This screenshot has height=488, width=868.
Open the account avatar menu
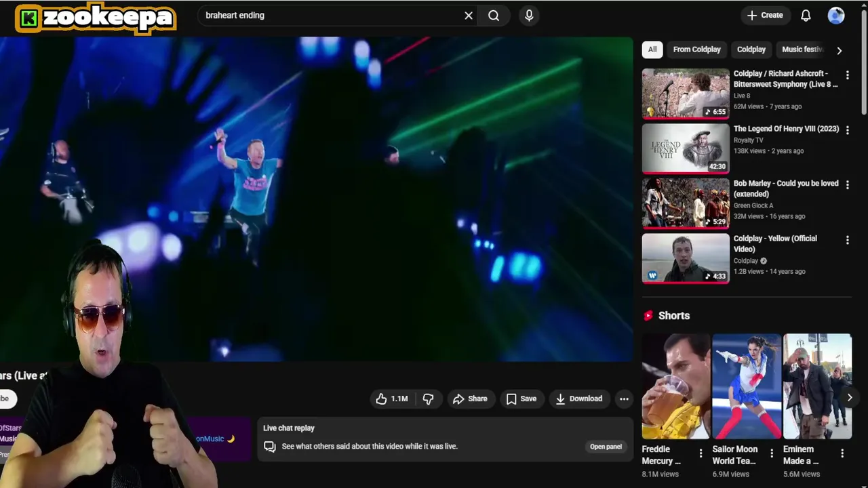tap(836, 16)
